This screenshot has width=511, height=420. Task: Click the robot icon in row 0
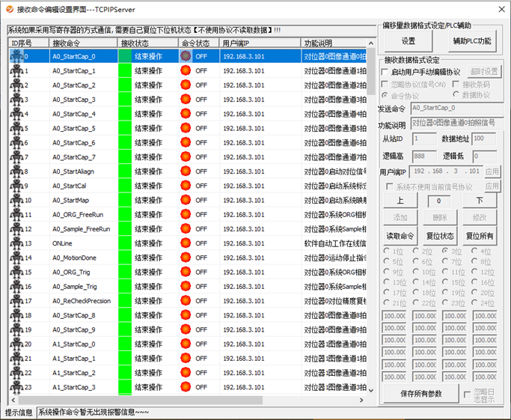[x=16, y=56]
